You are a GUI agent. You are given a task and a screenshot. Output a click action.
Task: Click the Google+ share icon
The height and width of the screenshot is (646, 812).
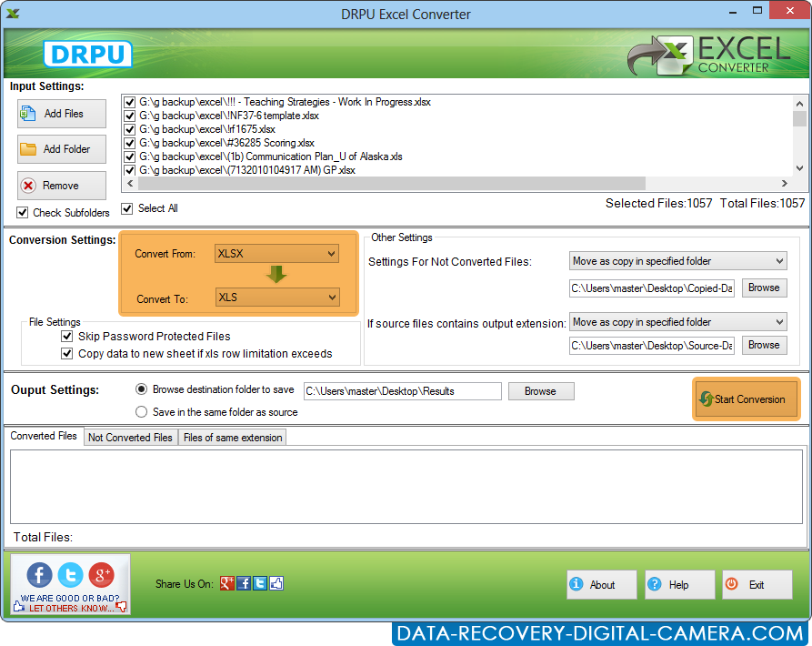click(x=101, y=574)
